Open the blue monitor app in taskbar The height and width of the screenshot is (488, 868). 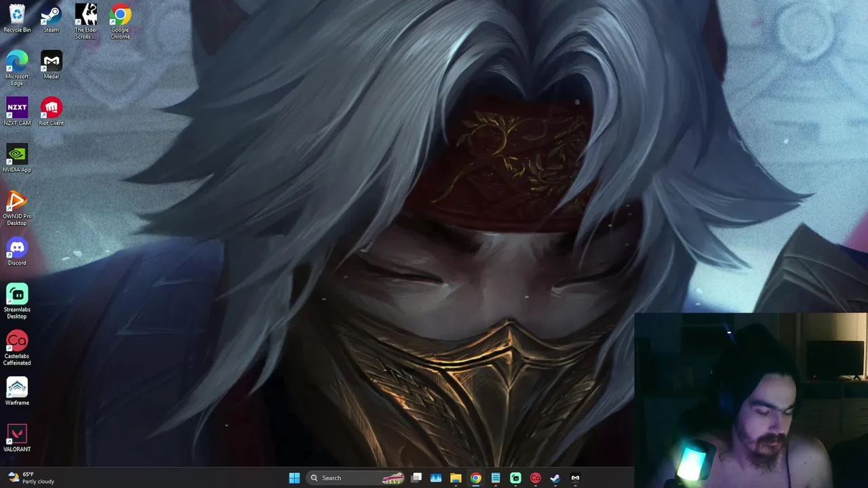click(x=436, y=478)
